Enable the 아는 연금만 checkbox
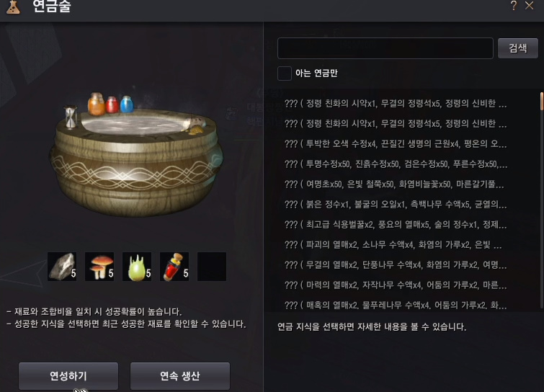544x392 pixels. (x=285, y=73)
